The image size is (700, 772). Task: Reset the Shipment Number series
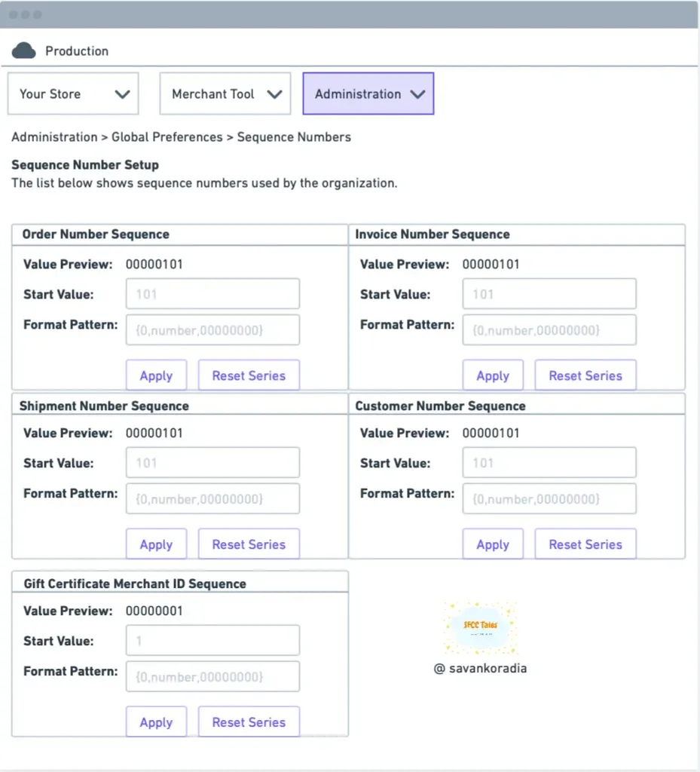tap(249, 544)
